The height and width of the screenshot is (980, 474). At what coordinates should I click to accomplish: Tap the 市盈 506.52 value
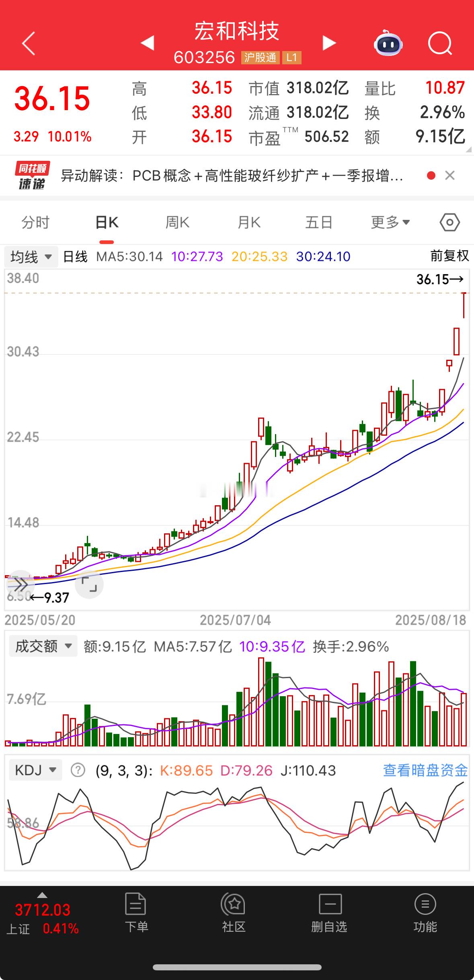[326, 137]
